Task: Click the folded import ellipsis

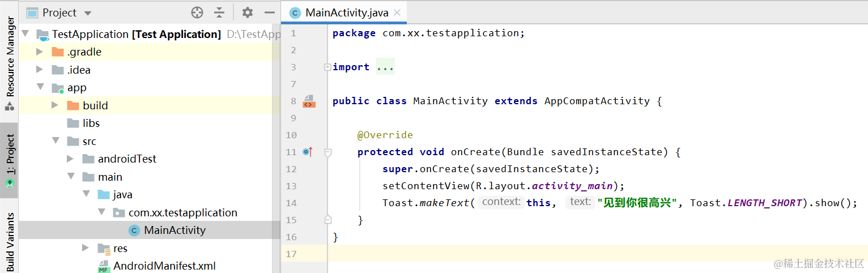Action: [385, 67]
